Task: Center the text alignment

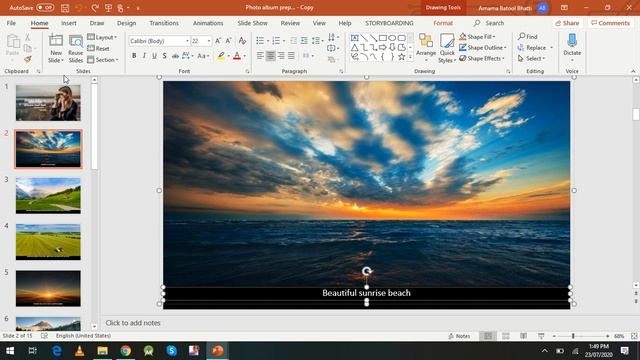Action: [x=270, y=56]
